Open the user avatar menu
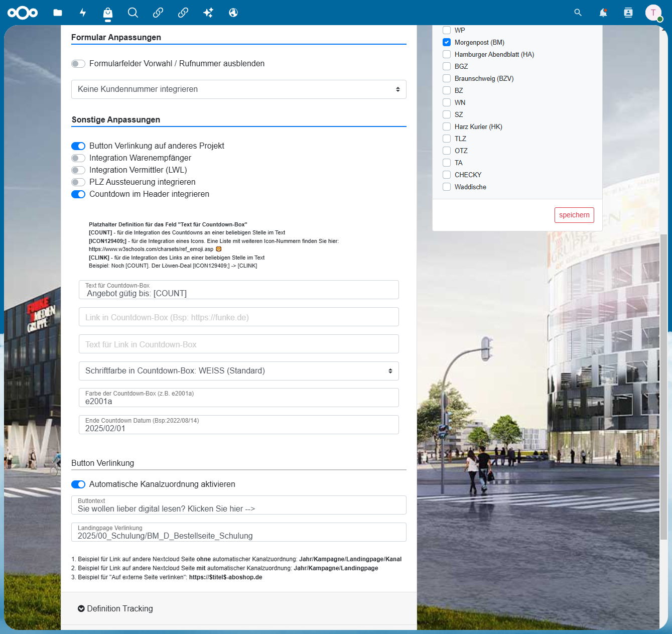Image resolution: width=672 pixels, height=634 pixels. [653, 13]
